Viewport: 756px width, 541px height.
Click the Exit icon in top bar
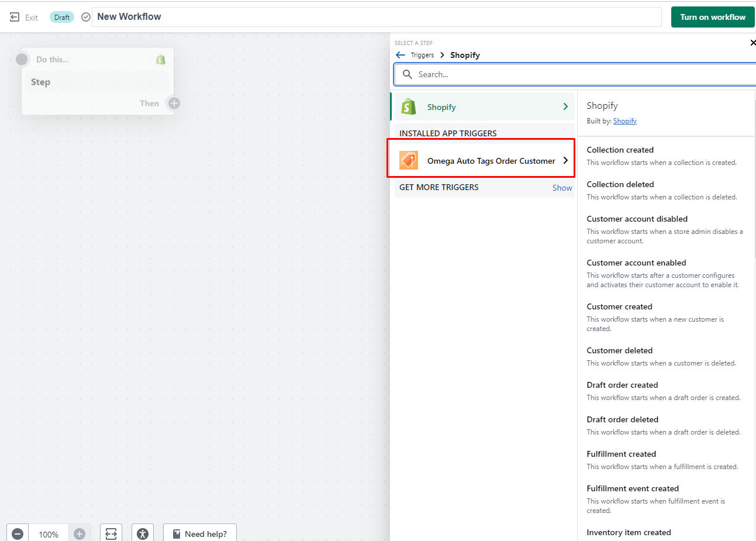coord(15,18)
